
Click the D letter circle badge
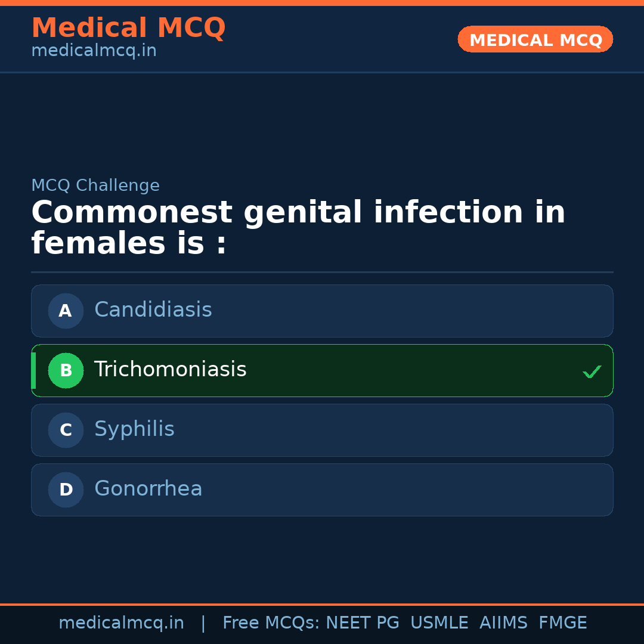coord(66,490)
